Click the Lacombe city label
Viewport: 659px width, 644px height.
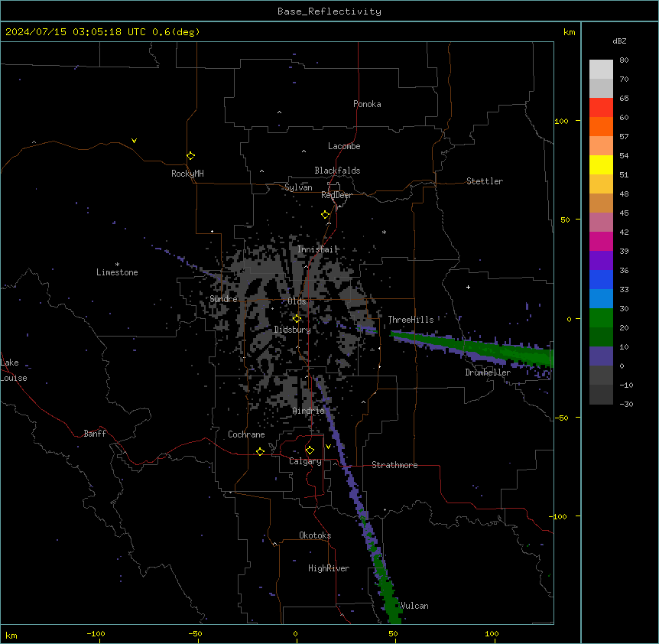point(344,146)
